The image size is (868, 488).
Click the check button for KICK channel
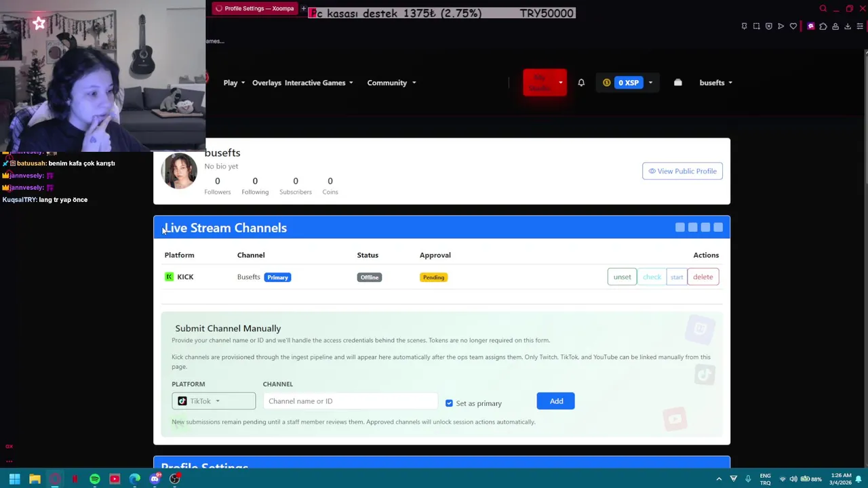coord(652,277)
